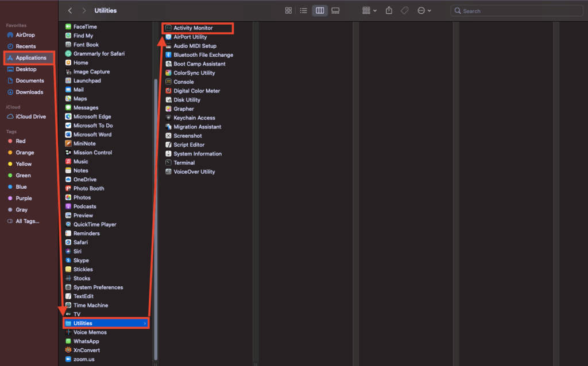Open Downloads in the sidebar

(x=29, y=92)
